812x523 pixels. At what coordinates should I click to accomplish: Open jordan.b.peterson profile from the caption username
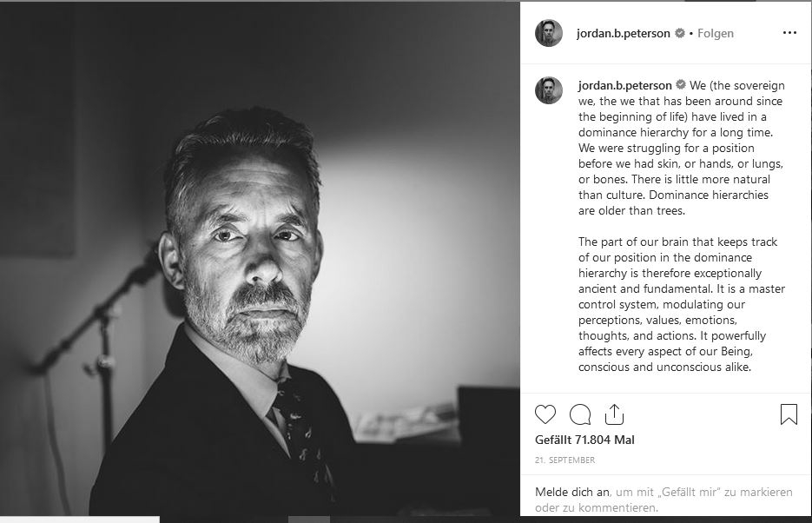625,85
